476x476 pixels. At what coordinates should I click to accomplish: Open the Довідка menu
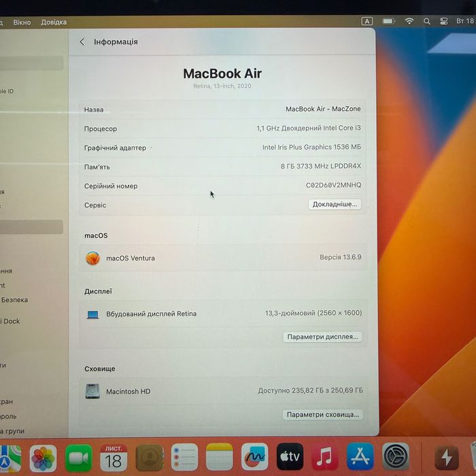[54, 22]
